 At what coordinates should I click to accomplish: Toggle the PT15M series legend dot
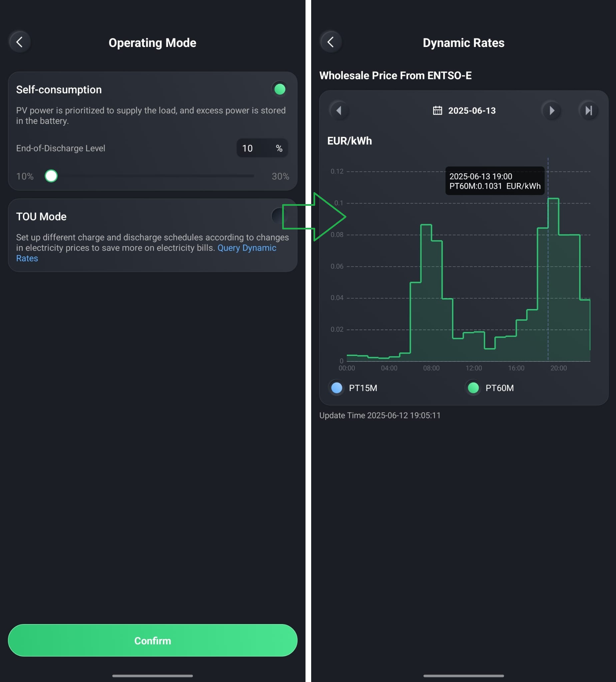point(336,388)
